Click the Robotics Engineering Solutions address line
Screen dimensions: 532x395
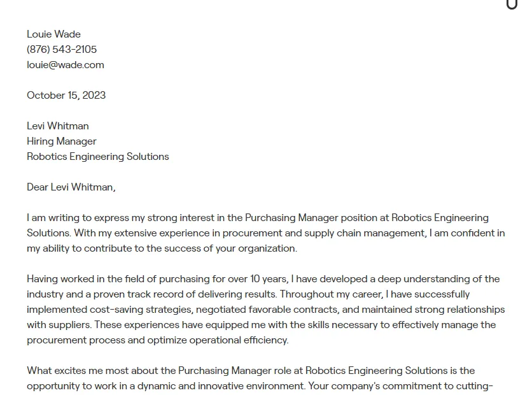coord(98,157)
